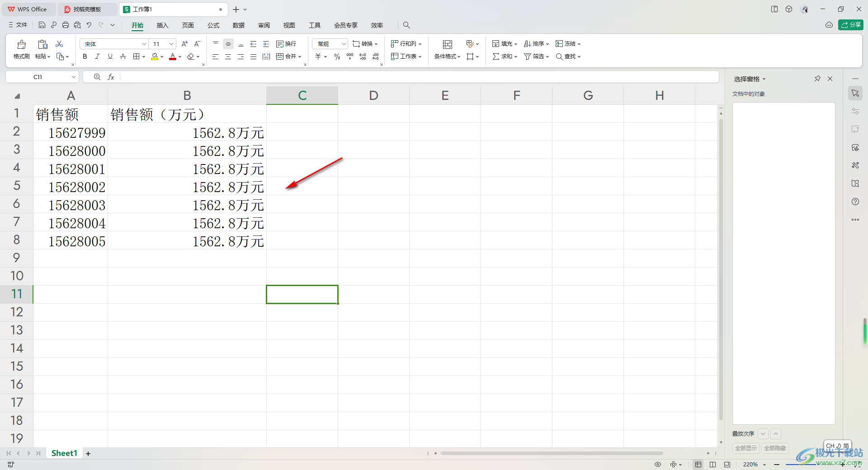
Task: Click the percent style icon
Action: (x=337, y=56)
